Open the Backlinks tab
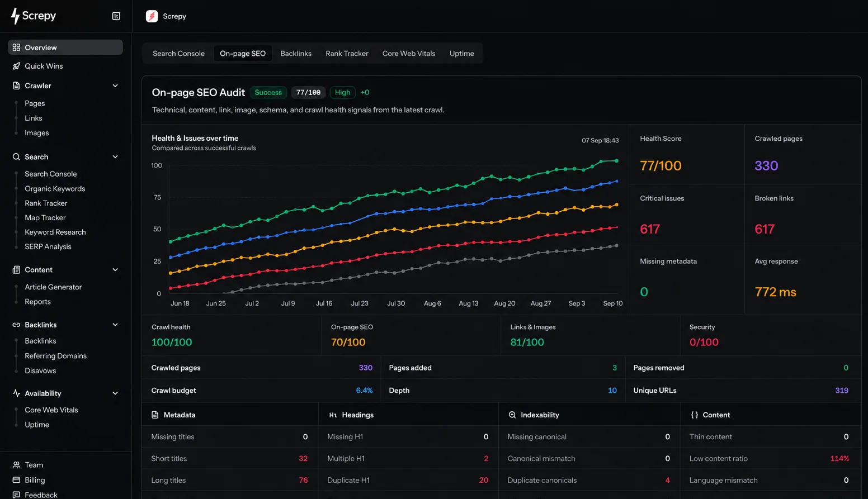Viewport: 868px width, 499px height. pos(296,54)
